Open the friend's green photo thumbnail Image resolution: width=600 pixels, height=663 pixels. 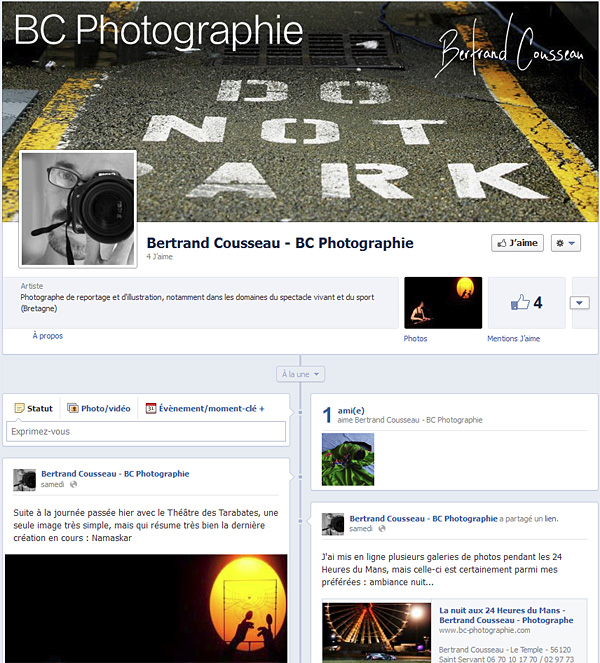pos(348,459)
